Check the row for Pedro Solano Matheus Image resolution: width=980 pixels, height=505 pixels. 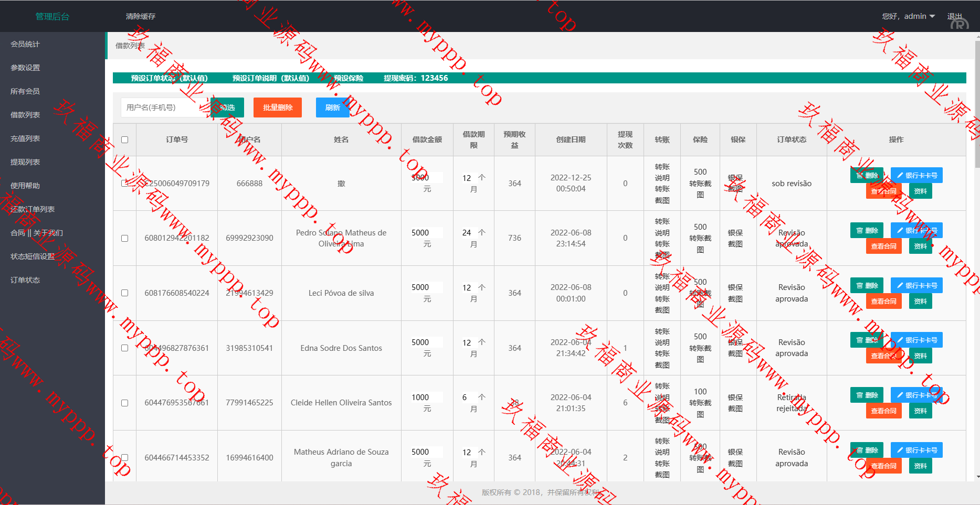(124, 238)
